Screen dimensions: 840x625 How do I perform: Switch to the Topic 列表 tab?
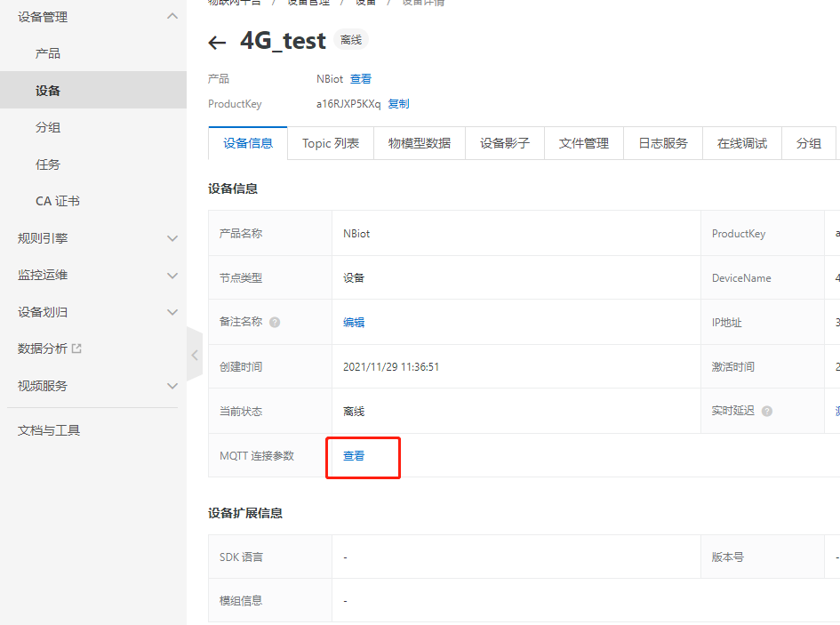click(x=330, y=143)
